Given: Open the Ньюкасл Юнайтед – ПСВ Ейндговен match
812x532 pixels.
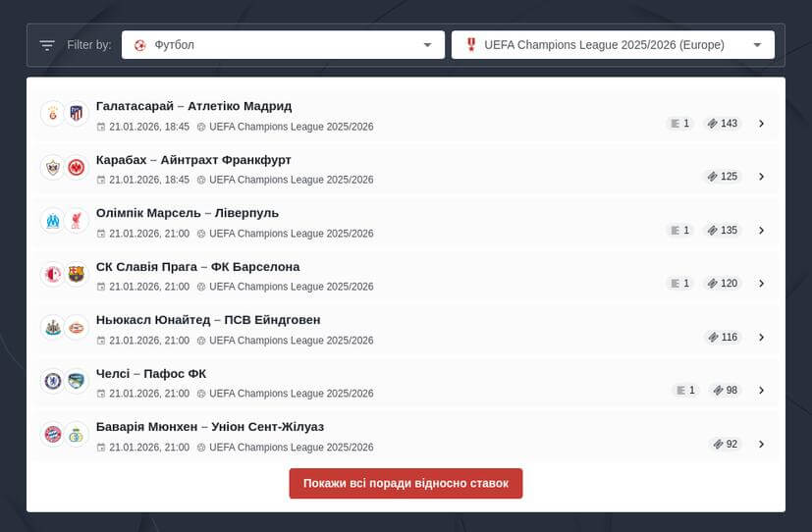Looking at the screenshot, I should pos(208,320).
